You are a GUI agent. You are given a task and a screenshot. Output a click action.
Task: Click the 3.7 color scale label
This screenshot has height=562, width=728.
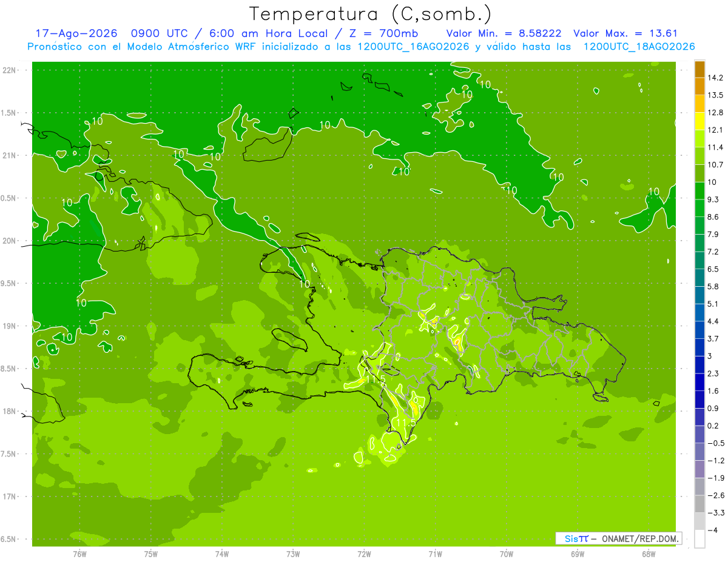click(713, 338)
